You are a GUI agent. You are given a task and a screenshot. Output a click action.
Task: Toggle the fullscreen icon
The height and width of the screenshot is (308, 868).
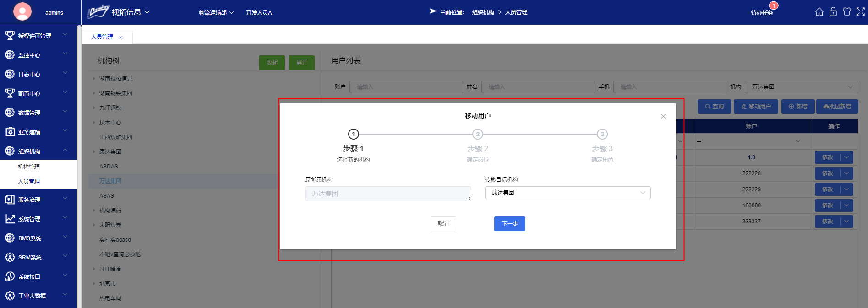(861, 12)
